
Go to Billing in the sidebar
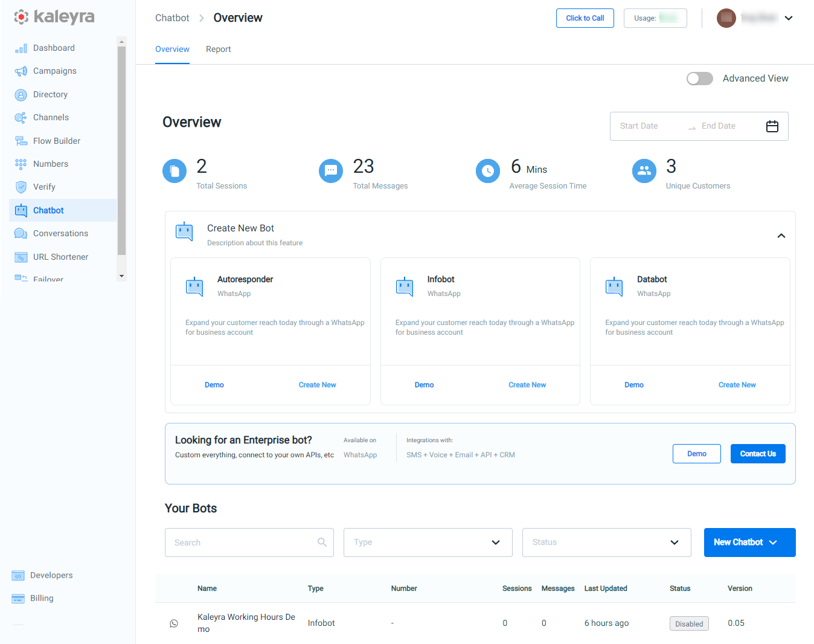coord(42,599)
